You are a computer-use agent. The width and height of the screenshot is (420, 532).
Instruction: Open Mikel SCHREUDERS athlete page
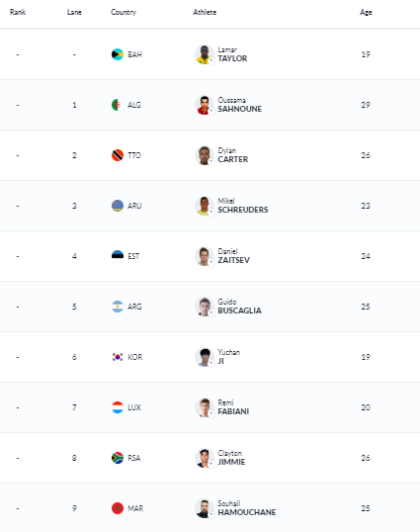tap(243, 206)
